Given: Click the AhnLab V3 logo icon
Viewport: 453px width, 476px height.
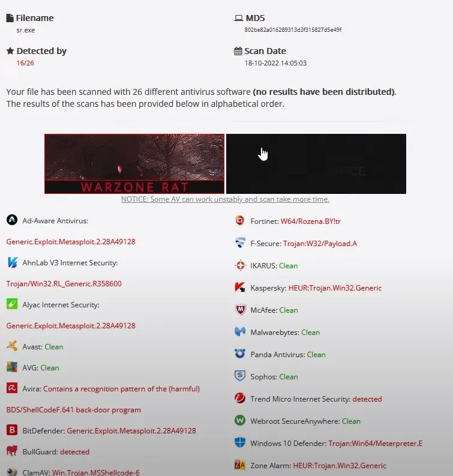Looking at the screenshot, I should (12, 262).
